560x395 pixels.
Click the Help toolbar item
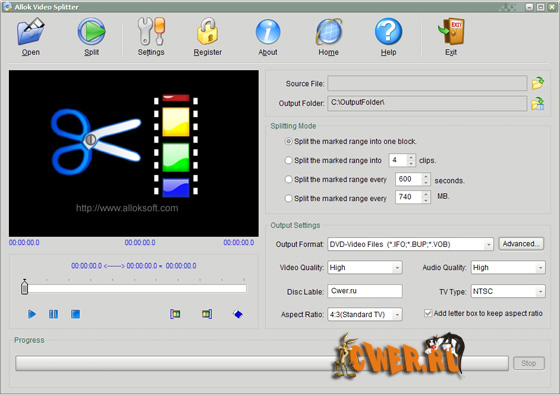[x=388, y=37]
